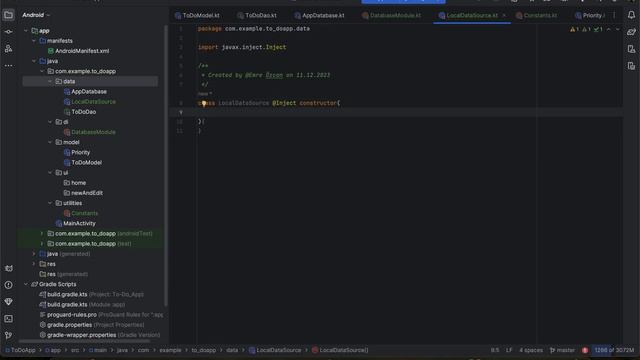Collapse the utilities package
Viewport: 640px width, 360px height.
pos(50,203)
